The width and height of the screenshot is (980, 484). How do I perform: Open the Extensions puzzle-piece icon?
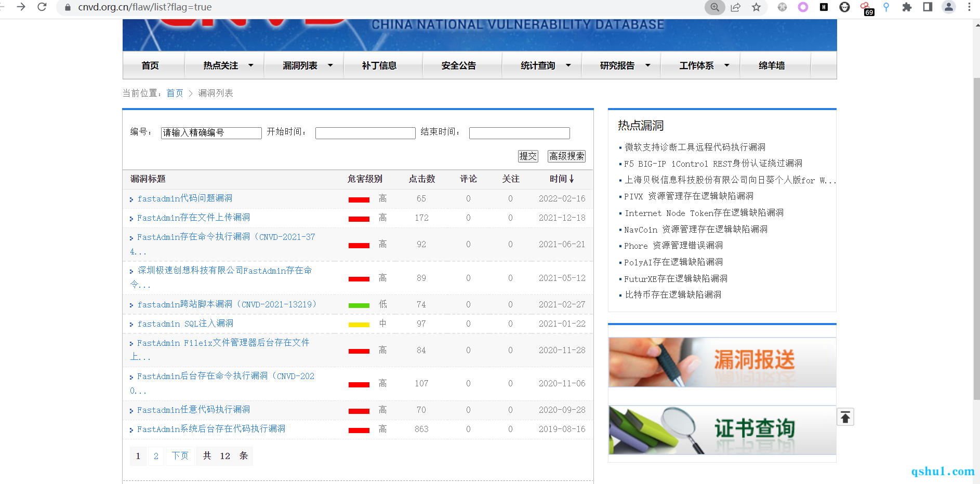[x=907, y=7]
